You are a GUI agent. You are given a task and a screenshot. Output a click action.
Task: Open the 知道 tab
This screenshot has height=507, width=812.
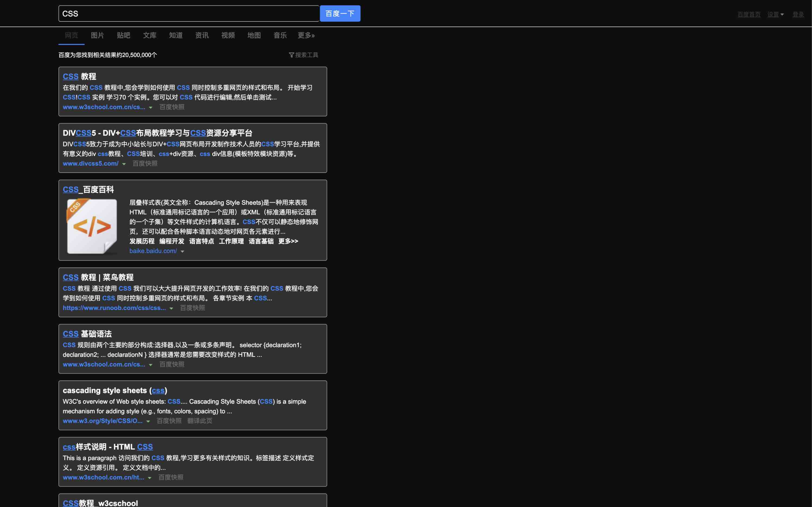(x=176, y=35)
